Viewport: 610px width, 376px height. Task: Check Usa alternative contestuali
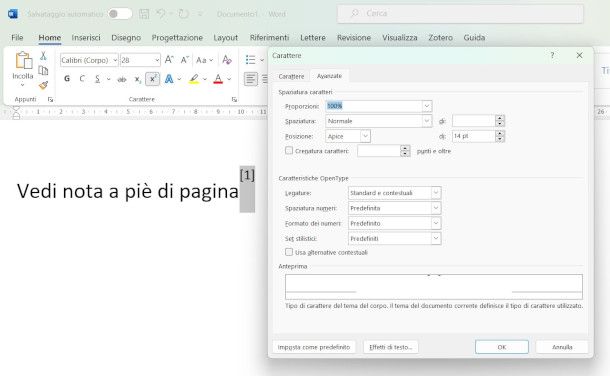coord(289,252)
